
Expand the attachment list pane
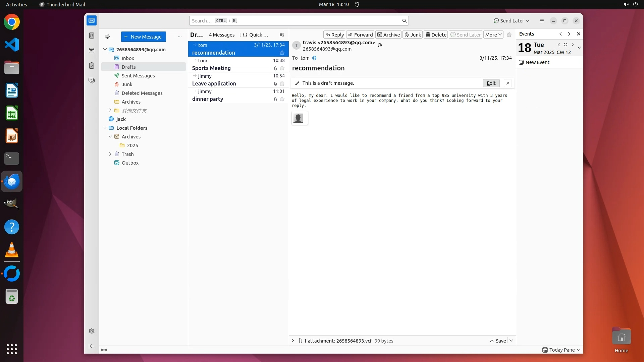click(x=293, y=341)
